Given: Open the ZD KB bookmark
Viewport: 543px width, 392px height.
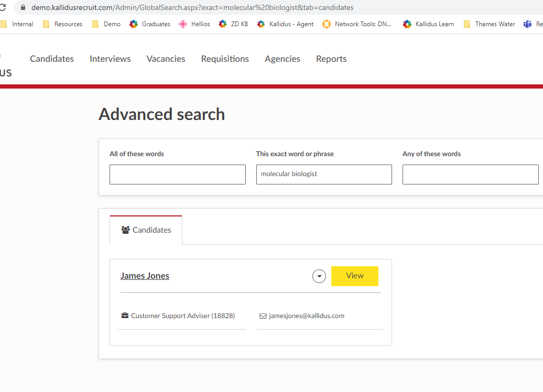Looking at the screenshot, I should [x=233, y=24].
